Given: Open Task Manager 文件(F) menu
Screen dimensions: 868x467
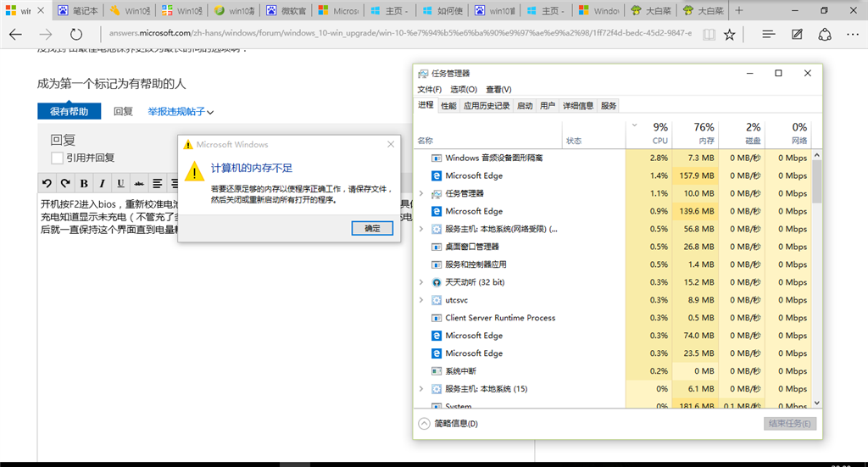Looking at the screenshot, I should point(430,89).
